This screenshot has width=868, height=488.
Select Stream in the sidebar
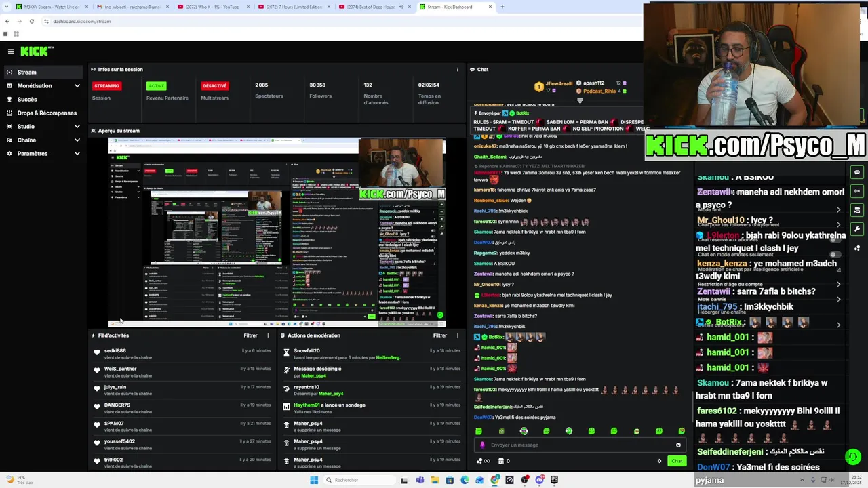click(43, 73)
